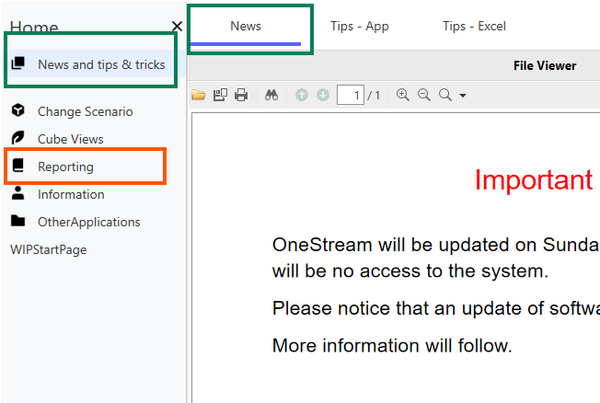Click the plain magnifier zoom icon
The image size is (600, 403).
coord(445,95)
